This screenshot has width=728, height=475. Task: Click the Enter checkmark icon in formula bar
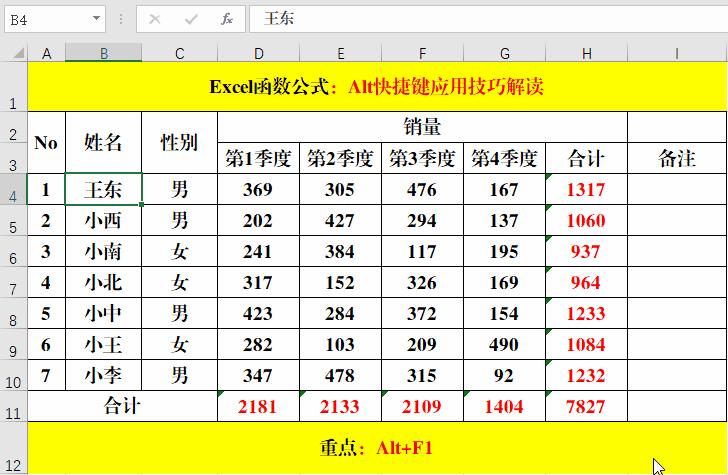pyautogui.click(x=191, y=19)
